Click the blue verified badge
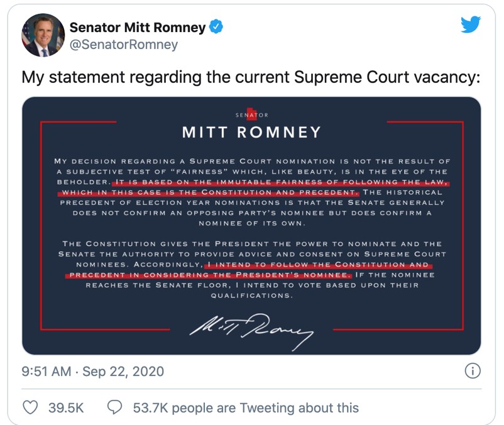This screenshot has width=504, height=425. click(216, 26)
